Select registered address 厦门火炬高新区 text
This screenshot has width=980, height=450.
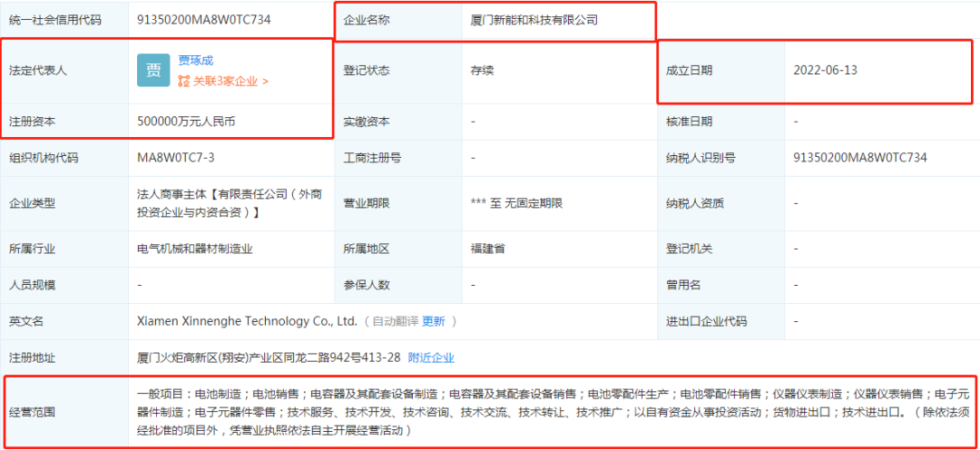pyautogui.click(x=268, y=358)
